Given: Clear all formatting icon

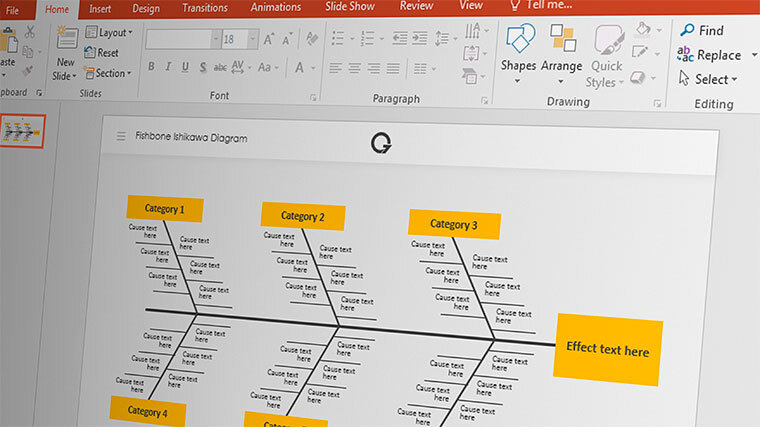Looking at the screenshot, I should coord(312,39).
